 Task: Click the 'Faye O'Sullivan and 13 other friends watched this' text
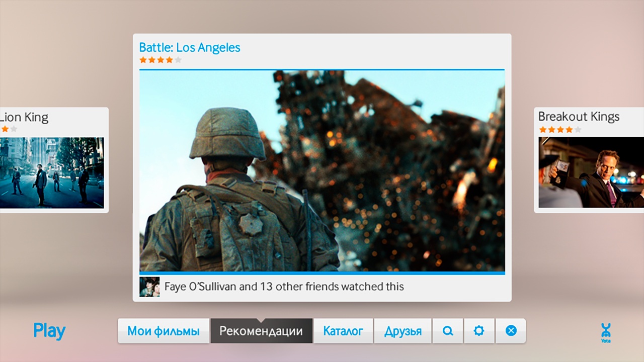point(284,287)
